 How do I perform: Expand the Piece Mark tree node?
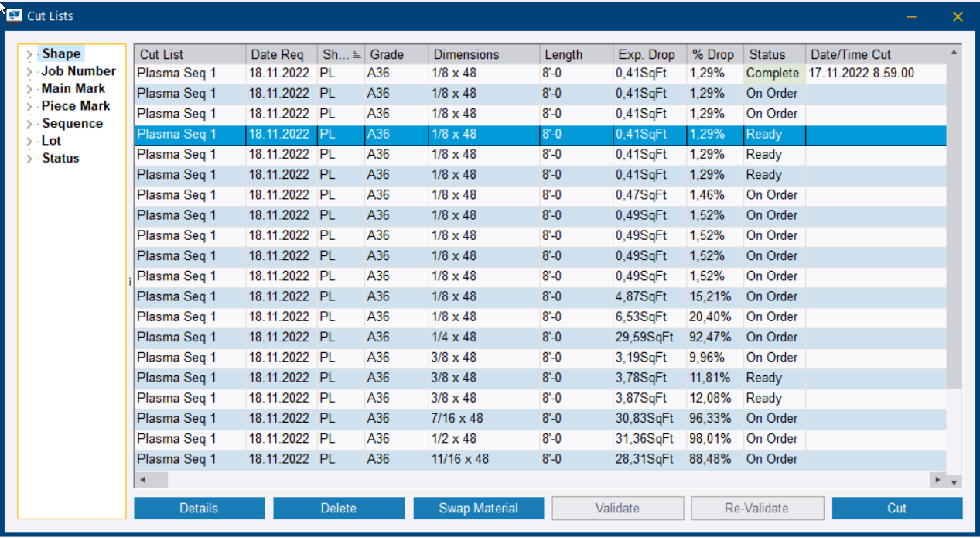click(29, 105)
